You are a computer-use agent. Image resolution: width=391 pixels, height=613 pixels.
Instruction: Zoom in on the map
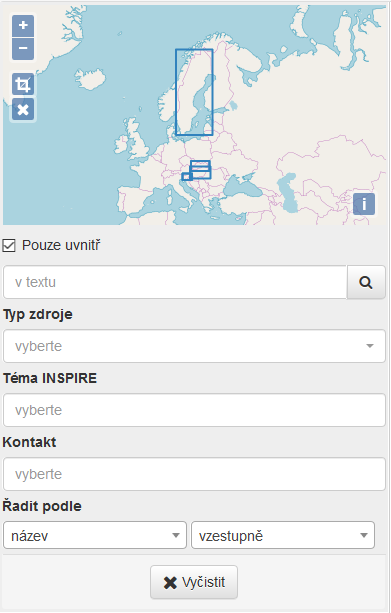(23, 26)
